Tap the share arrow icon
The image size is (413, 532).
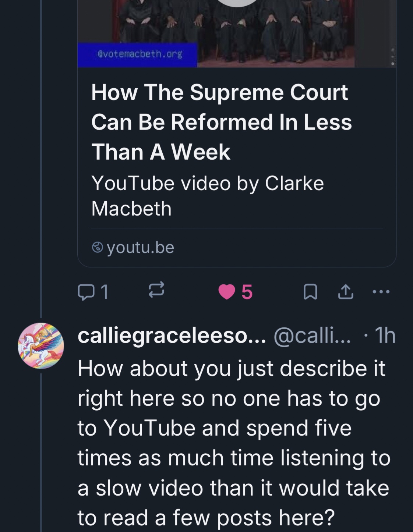(346, 292)
